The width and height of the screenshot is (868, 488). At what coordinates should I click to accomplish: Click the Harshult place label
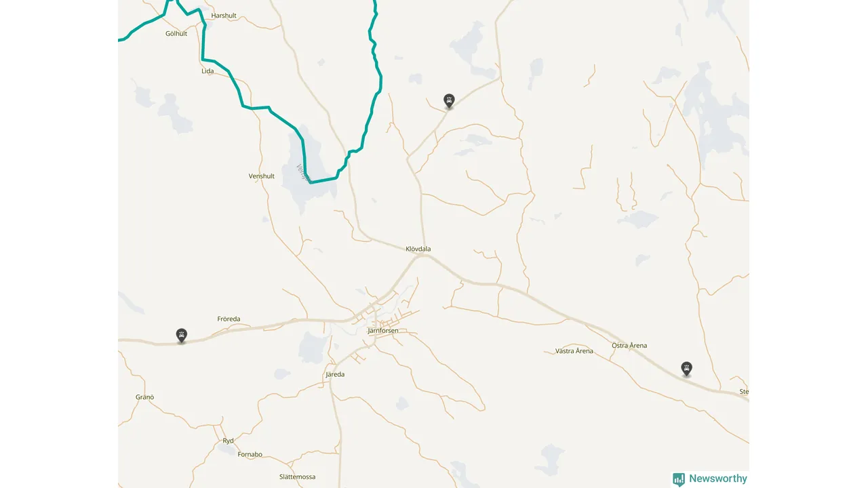[x=224, y=15]
